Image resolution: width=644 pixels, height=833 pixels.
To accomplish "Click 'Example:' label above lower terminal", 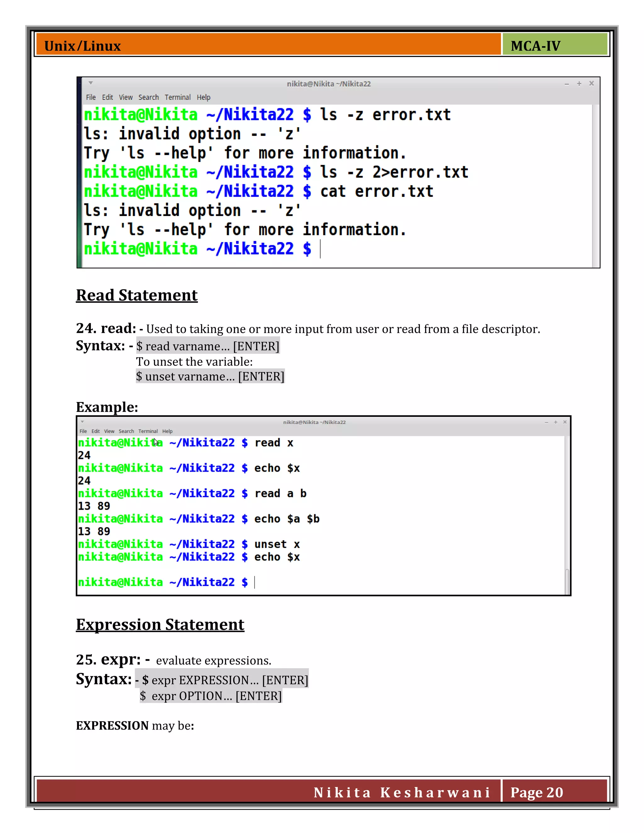I will click(107, 407).
